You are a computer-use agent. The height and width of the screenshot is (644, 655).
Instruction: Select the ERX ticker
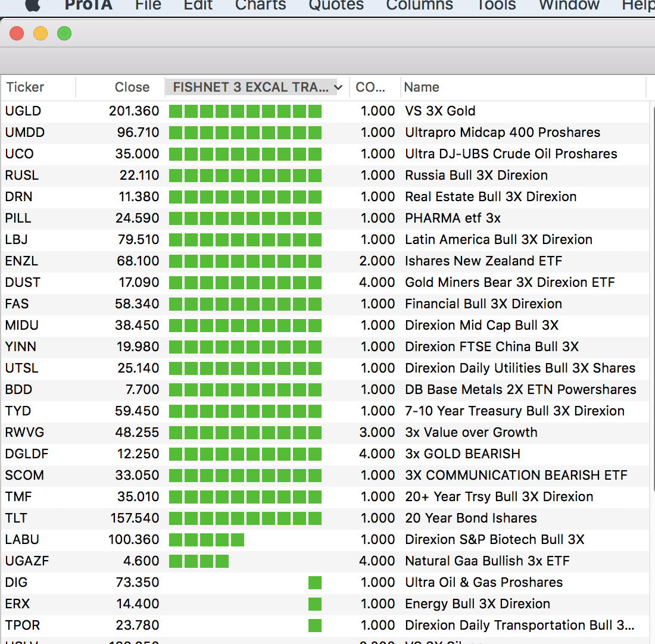pyautogui.click(x=17, y=604)
